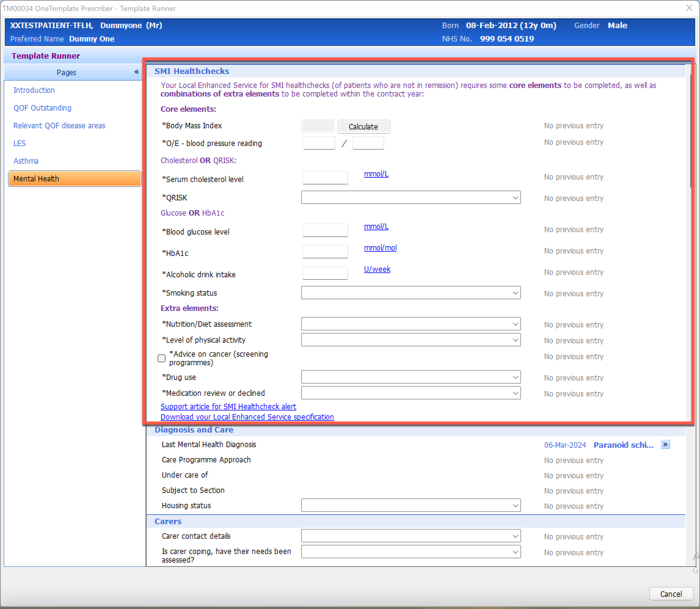Open Support article for SMI Healthcheck alert

pos(228,407)
